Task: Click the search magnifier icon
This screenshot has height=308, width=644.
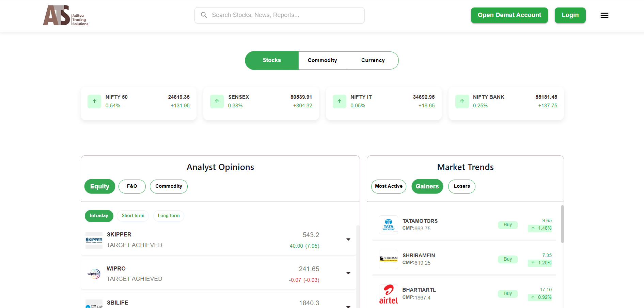Action: (x=204, y=15)
